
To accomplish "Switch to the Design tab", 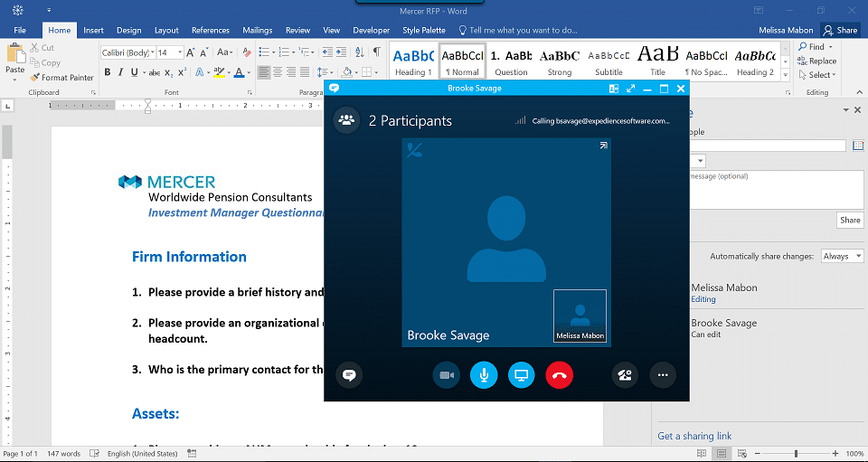I will click(x=129, y=31).
